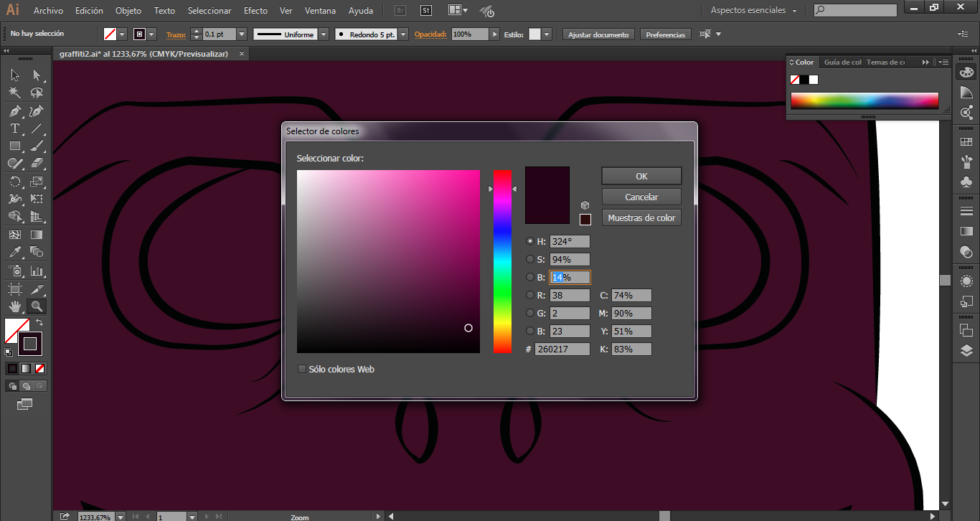Select the R red radio button
The width and height of the screenshot is (980, 521).
(x=530, y=296)
